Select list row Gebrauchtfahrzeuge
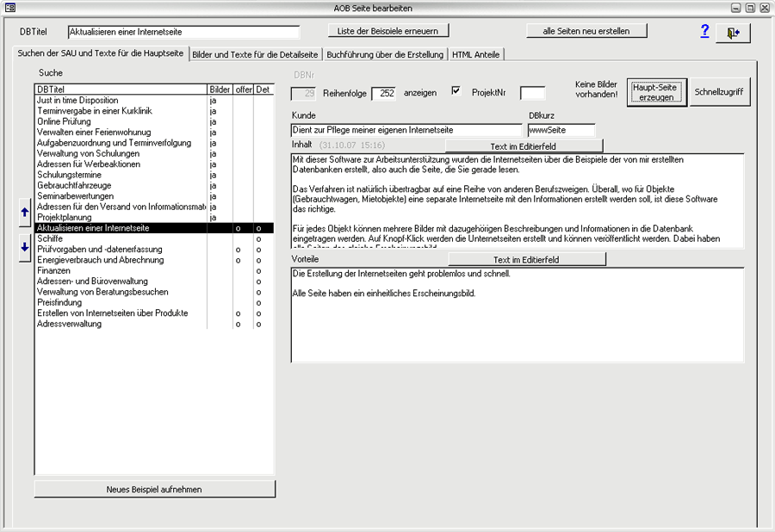Screen dimensions: 775x532 pos(154,186)
